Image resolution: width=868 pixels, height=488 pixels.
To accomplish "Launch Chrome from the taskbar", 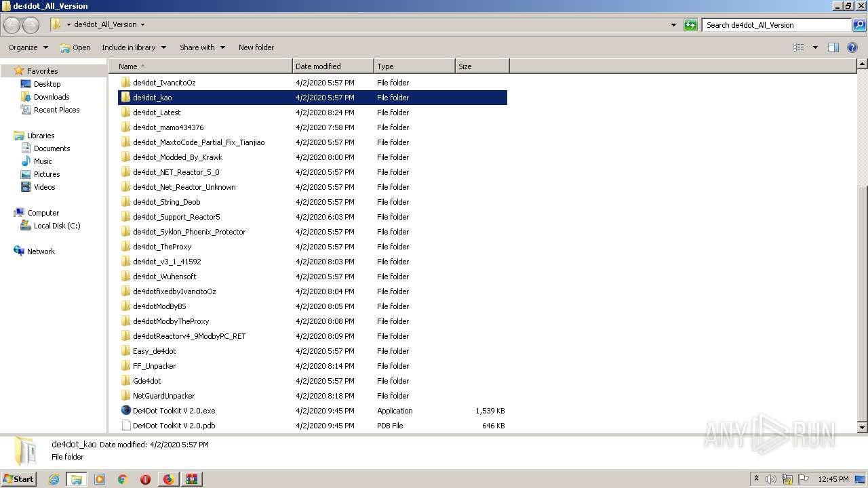I will [x=123, y=479].
